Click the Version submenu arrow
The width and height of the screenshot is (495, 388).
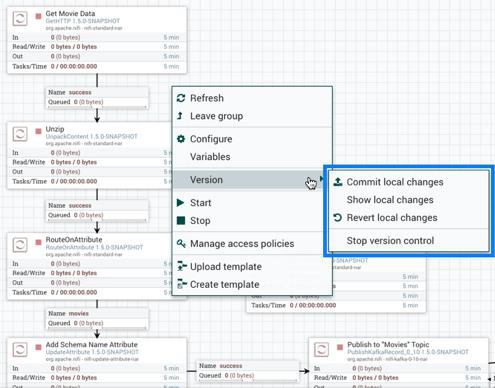coord(321,179)
